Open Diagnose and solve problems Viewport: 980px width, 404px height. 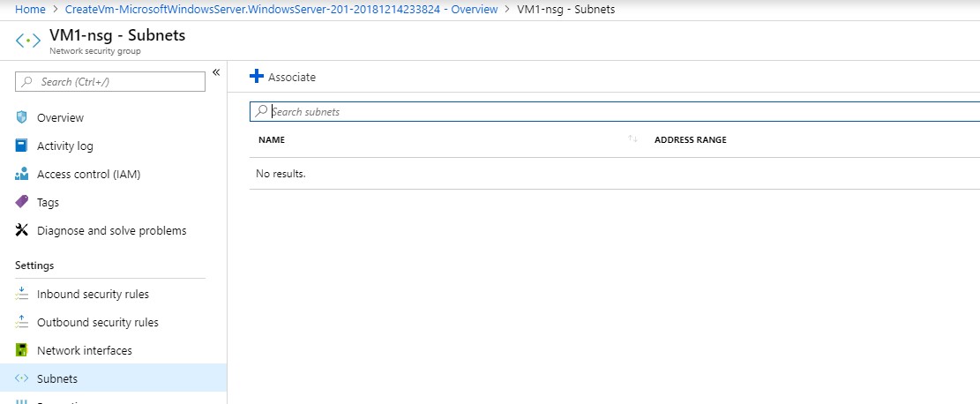(x=113, y=231)
